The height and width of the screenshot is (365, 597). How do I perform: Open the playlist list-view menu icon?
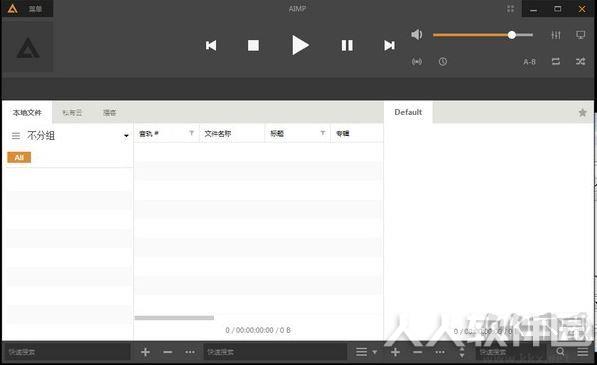point(361,352)
